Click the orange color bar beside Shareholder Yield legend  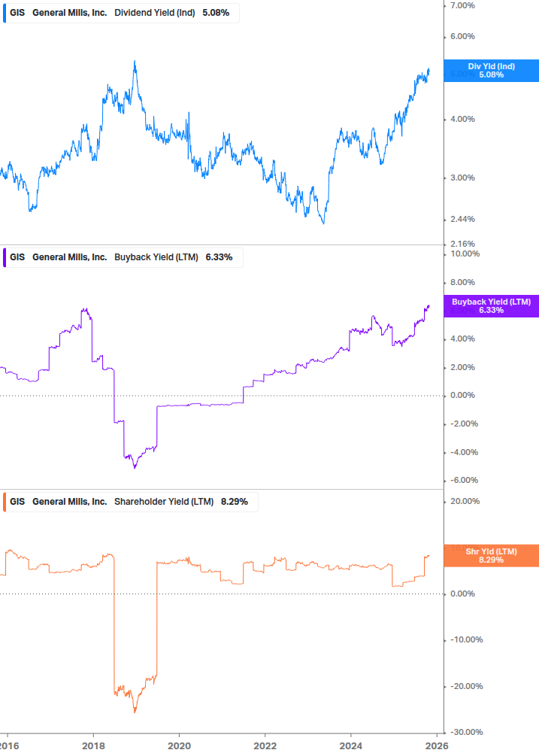coord(5,502)
